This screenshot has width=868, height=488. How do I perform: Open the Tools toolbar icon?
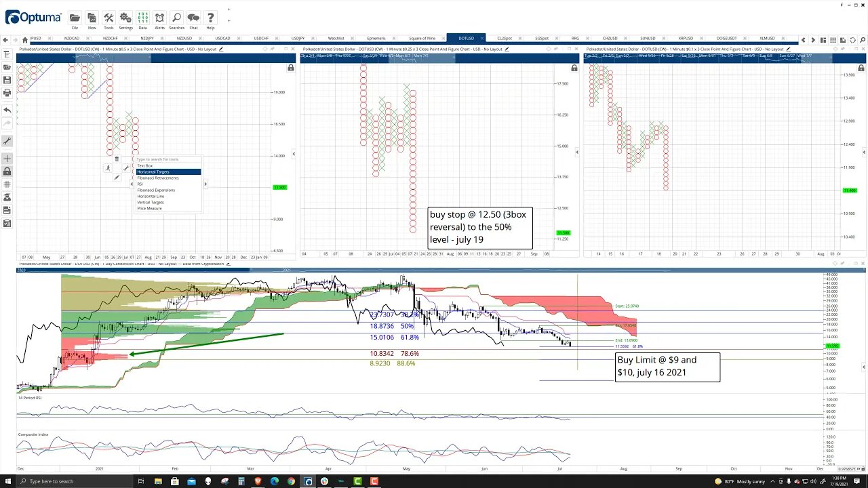[x=108, y=18]
